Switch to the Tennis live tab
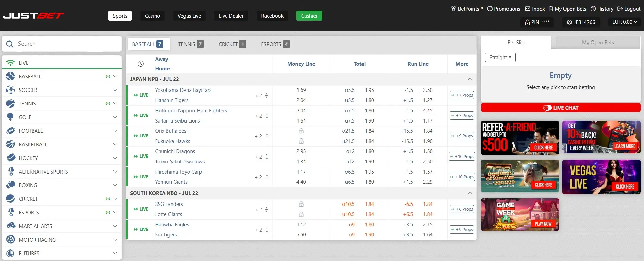 pos(191,44)
